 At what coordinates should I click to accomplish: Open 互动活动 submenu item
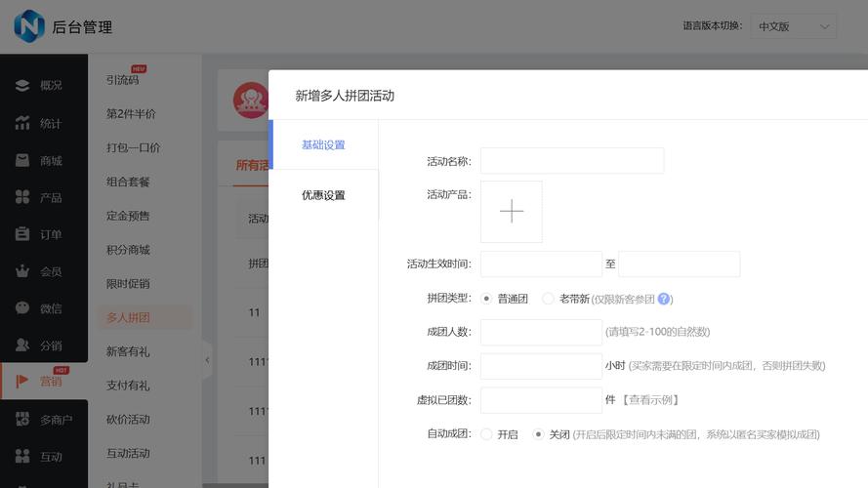[x=128, y=453]
